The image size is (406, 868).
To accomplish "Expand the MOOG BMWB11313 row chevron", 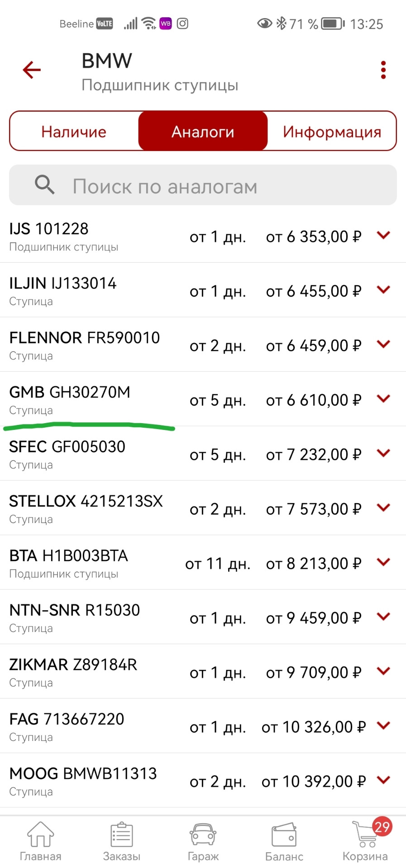I will pos(383,780).
